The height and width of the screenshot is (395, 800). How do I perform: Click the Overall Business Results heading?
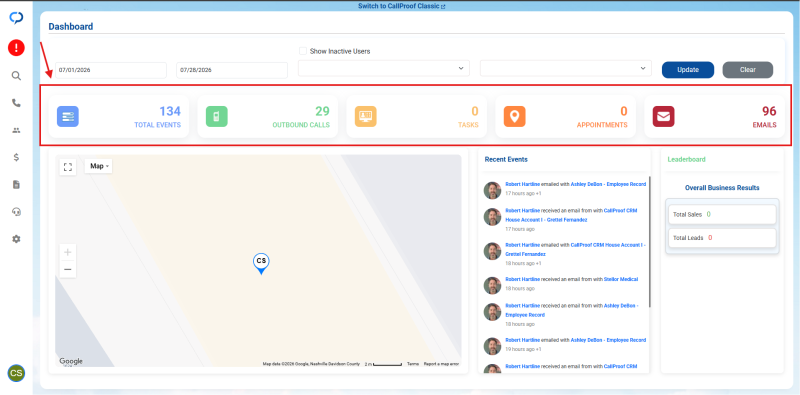tap(722, 188)
